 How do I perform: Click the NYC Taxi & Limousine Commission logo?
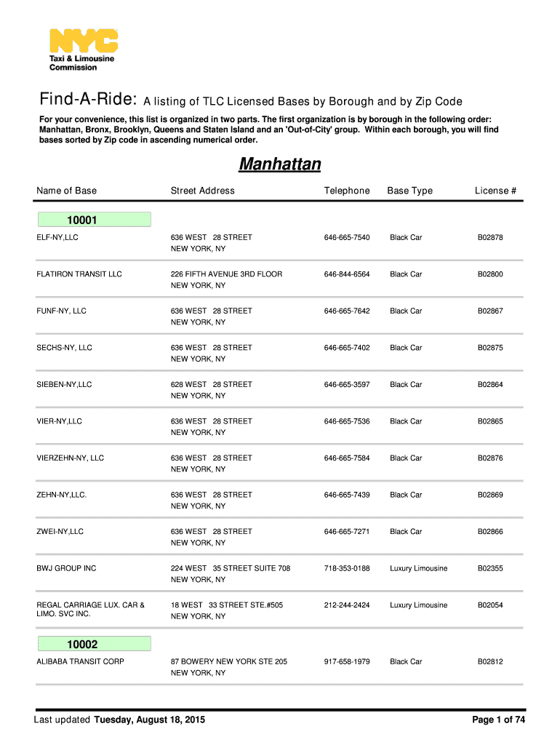[83, 49]
